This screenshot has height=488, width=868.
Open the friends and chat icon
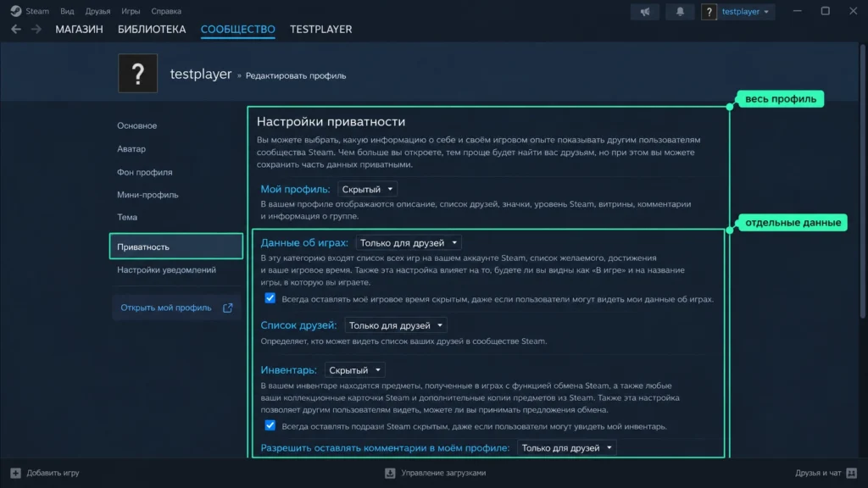coord(852,473)
